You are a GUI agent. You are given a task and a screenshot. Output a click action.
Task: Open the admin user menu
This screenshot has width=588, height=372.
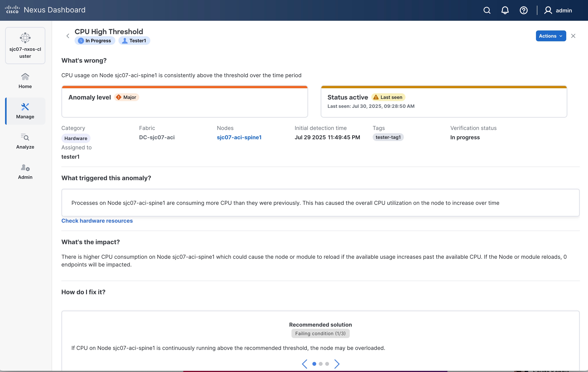[x=558, y=10]
